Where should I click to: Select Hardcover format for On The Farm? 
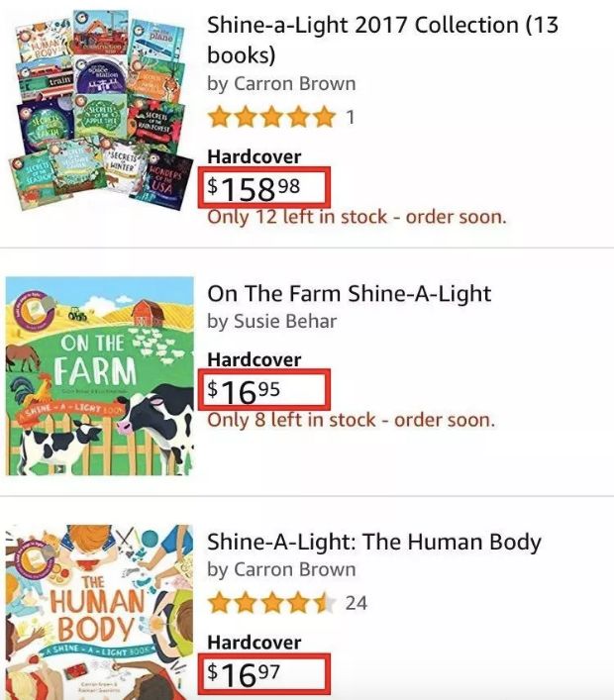[254, 359]
